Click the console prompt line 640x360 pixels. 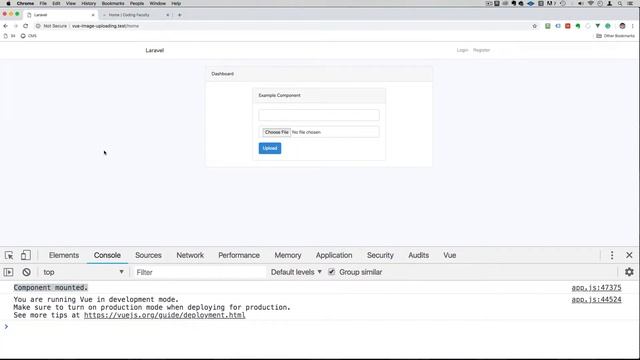(320, 327)
